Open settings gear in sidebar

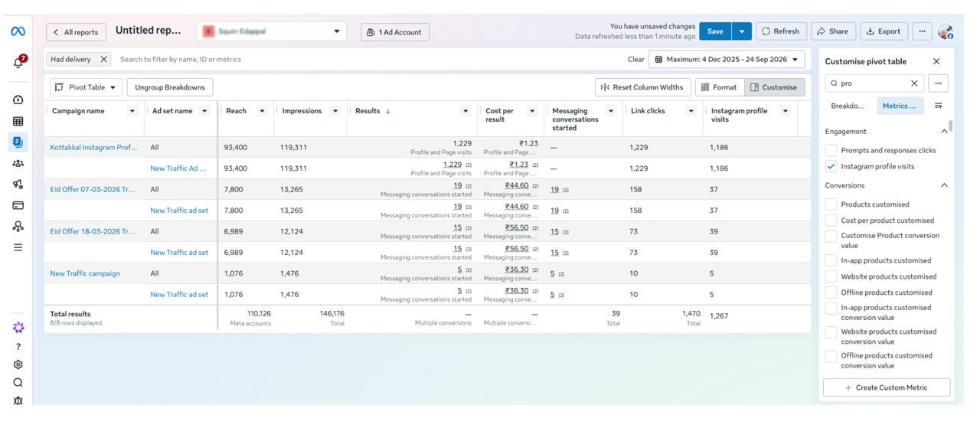pyautogui.click(x=18, y=365)
